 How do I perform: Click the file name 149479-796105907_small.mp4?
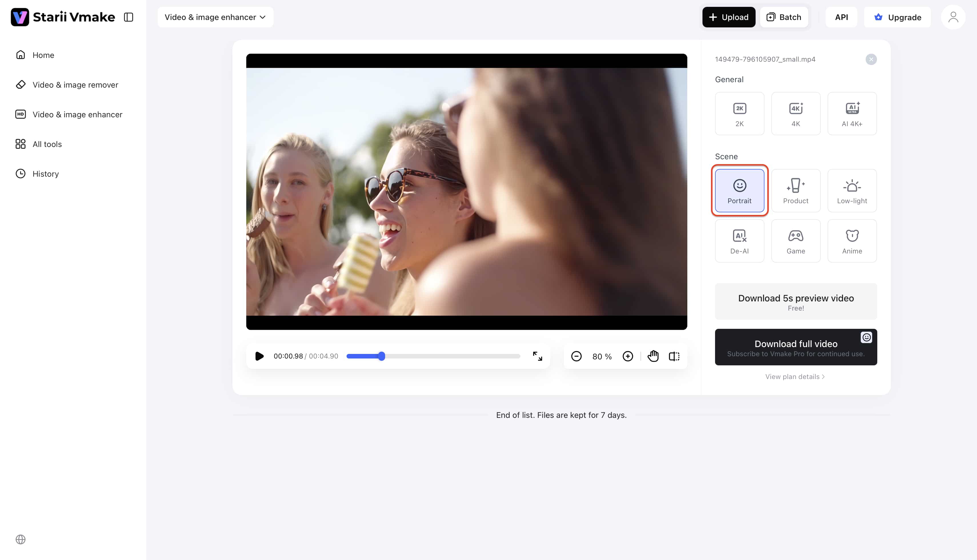click(x=765, y=59)
